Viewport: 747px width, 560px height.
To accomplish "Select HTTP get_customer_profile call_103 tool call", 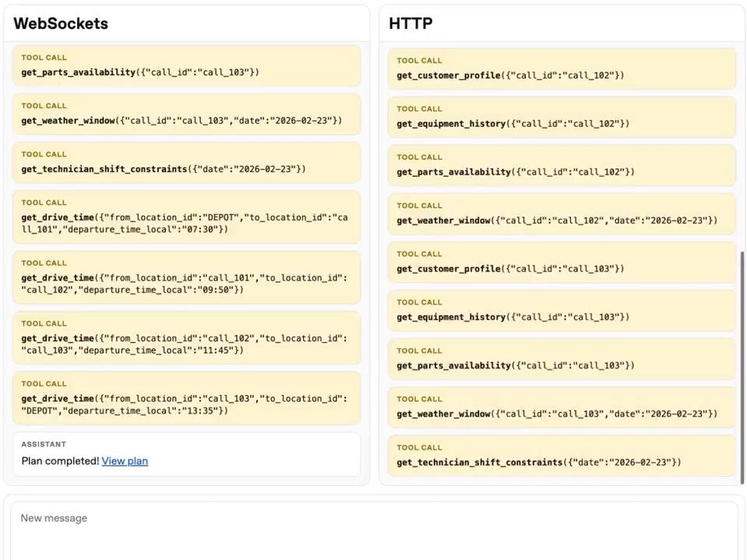I will 562,262.
